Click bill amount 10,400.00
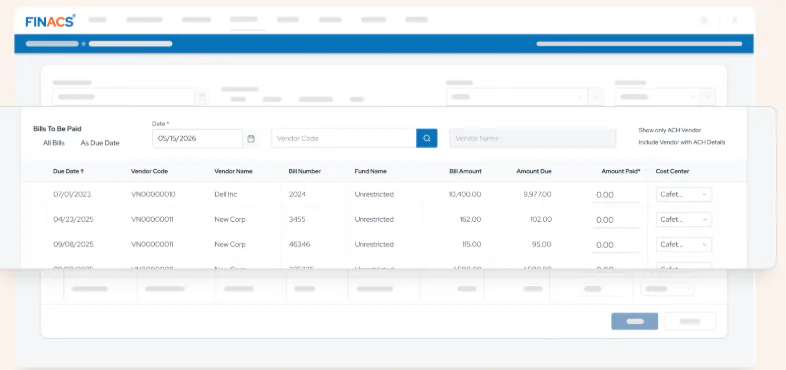786x370 pixels. coord(465,195)
